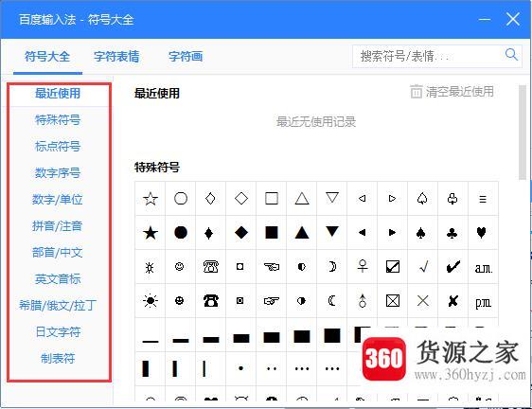
Task: Insert the solid black star symbol
Action: point(150,233)
